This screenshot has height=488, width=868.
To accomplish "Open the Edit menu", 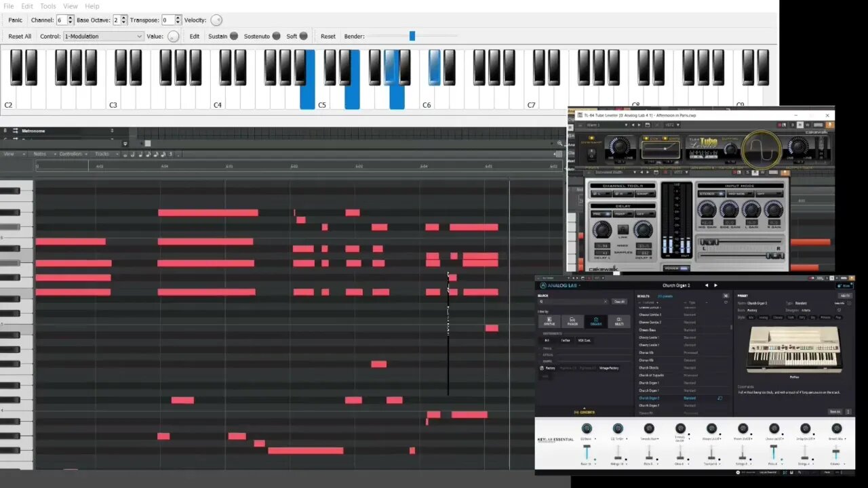I will (x=27, y=6).
